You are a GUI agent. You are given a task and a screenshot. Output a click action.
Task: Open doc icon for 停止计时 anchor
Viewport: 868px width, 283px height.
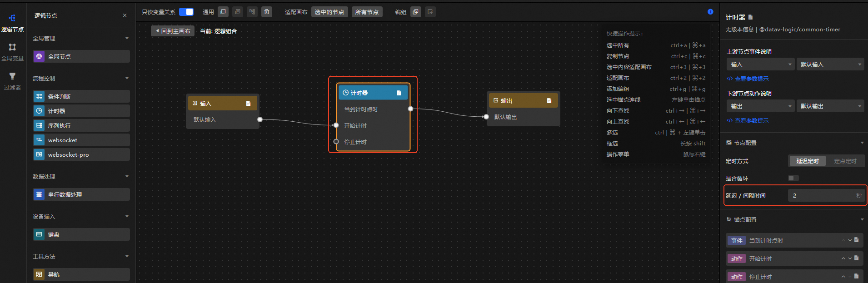(856, 276)
